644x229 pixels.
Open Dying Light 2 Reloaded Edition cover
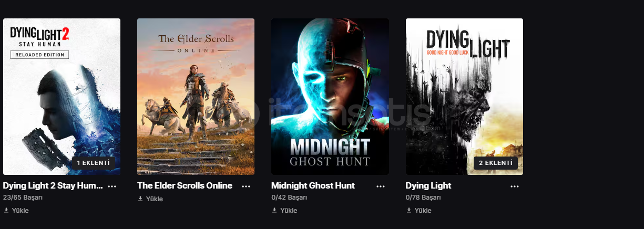[x=62, y=97]
